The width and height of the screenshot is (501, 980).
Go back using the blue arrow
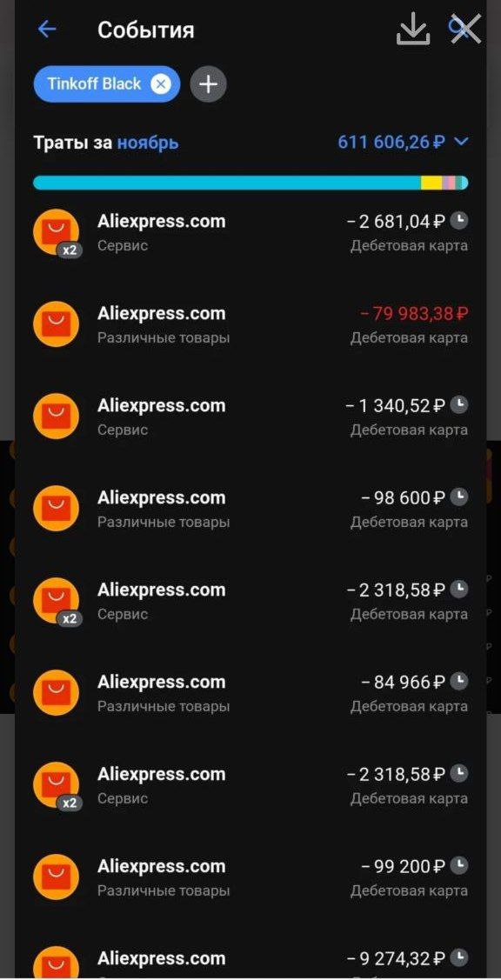pyautogui.click(x=47, y=30)
